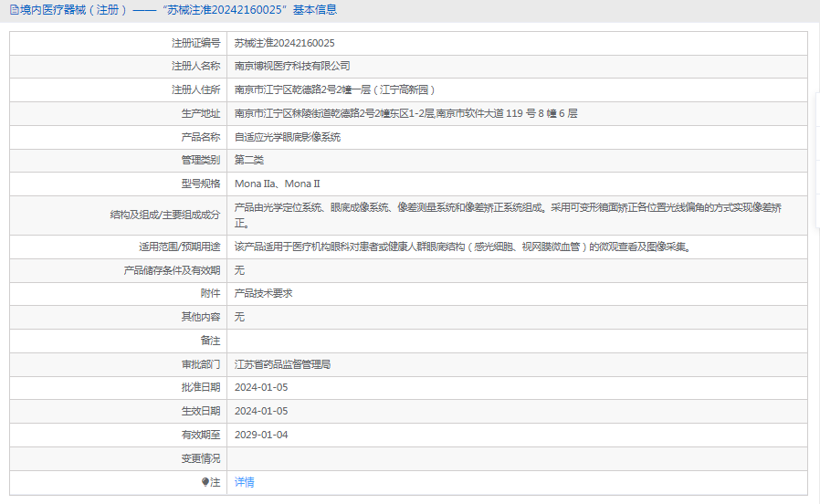820x504 pixels.
Task: Select the approval date 2024-01-05 in 批准日期 row
Action: tap(261, 387)
